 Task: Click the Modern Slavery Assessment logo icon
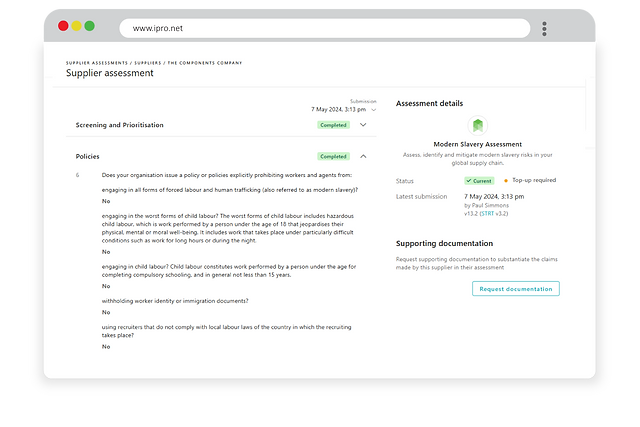[478, 126]
